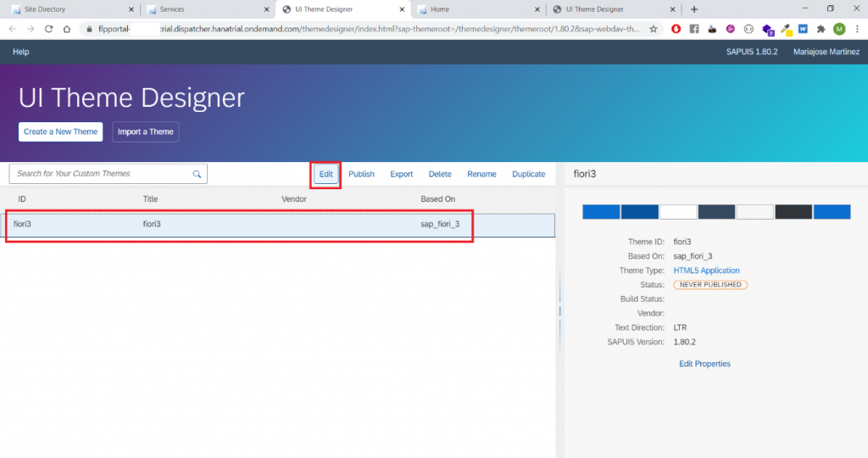Click the browser forward arrow
This screenshot has width=868, height=458.
click(31, 29)
